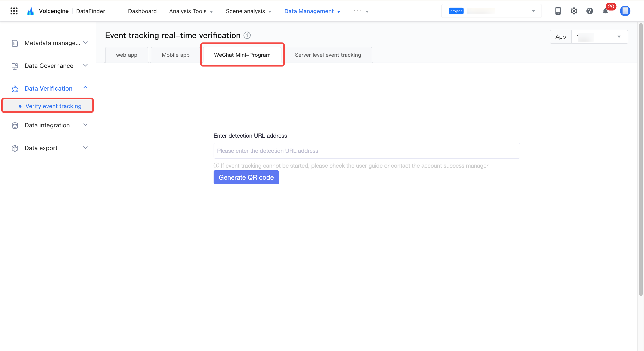Open the settings gear icon
The width and height of the screenshot is (644, 351).
[x=574, y=11]
